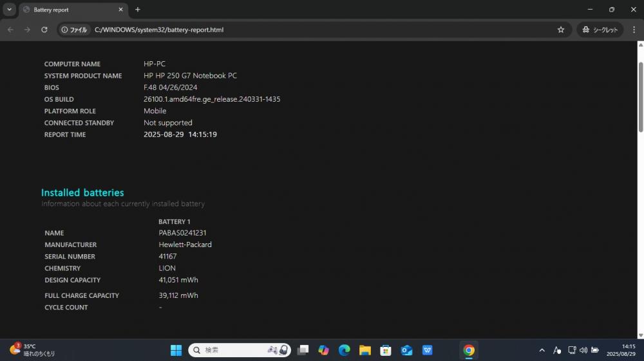Open Microsoft Store from taskbar
Image resolution: width=644 pixels, height=361 pixels.
pyautogui.click(x=385, y=350)
